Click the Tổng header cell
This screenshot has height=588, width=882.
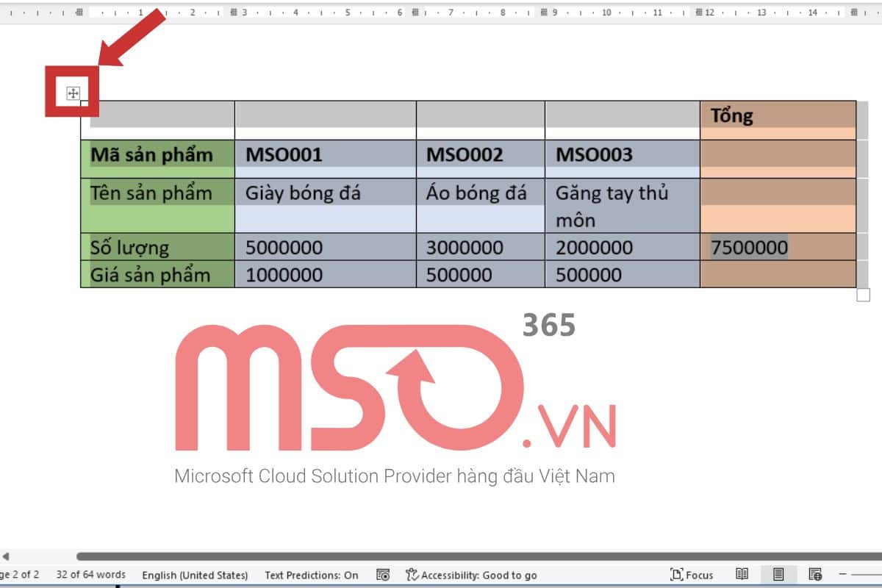(778, 120)
